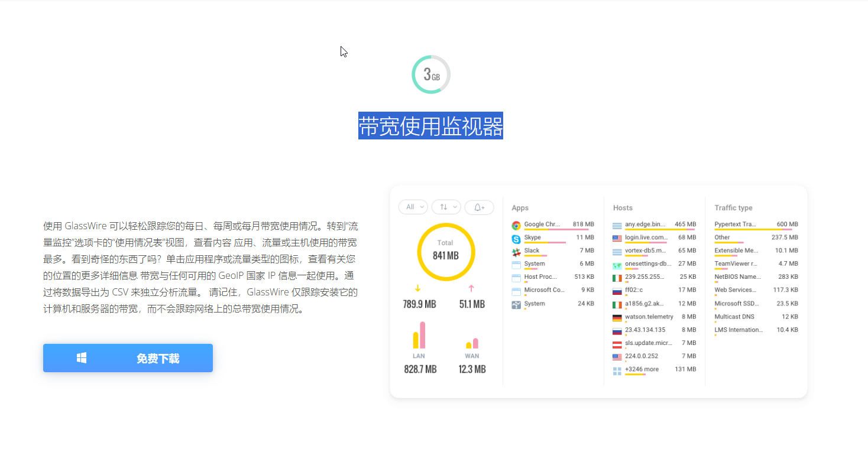
Task: Select the Slack row name
Action: coord(532,250)
